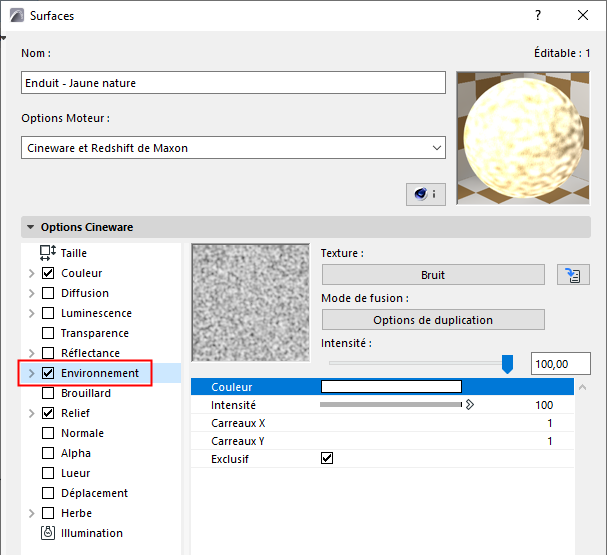Select the Carreaux Y row
This screenshot has width=607, height=555.
pyautogui.click(x=382, y=441)
